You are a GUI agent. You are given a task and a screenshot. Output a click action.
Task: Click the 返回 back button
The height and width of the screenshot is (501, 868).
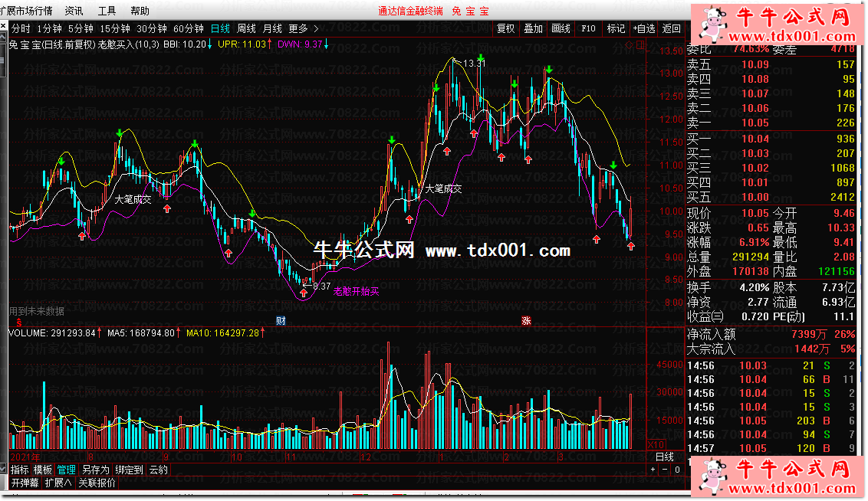point(672,28)
